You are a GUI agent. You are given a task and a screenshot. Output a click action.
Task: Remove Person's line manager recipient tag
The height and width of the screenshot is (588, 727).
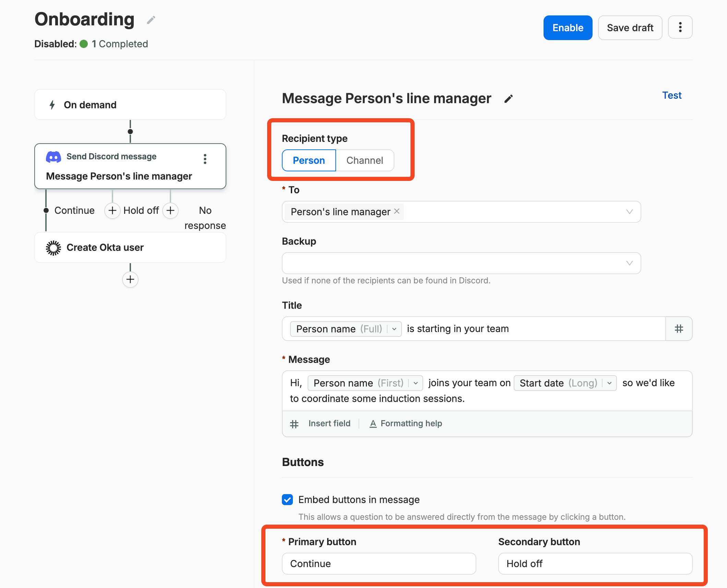tap(397, 211)
